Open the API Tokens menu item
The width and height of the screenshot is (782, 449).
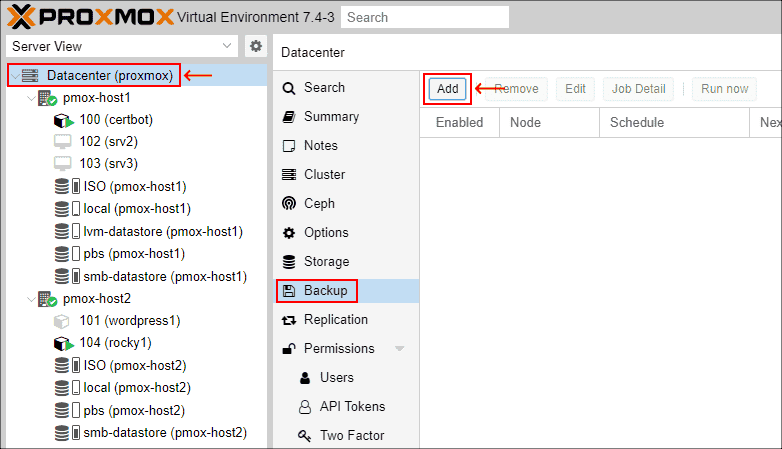tap(347, 407)
